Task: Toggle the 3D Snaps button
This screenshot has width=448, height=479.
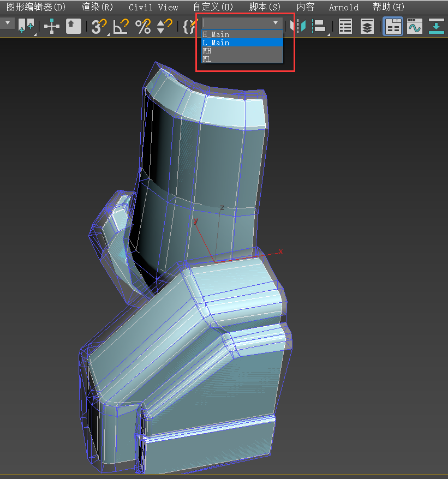Action: [x=98, y=26]
